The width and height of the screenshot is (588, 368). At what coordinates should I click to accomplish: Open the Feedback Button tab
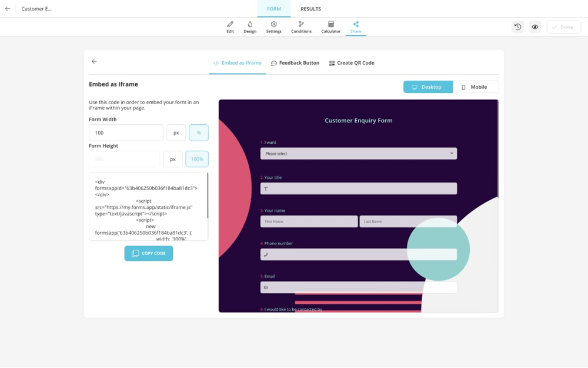295,63
